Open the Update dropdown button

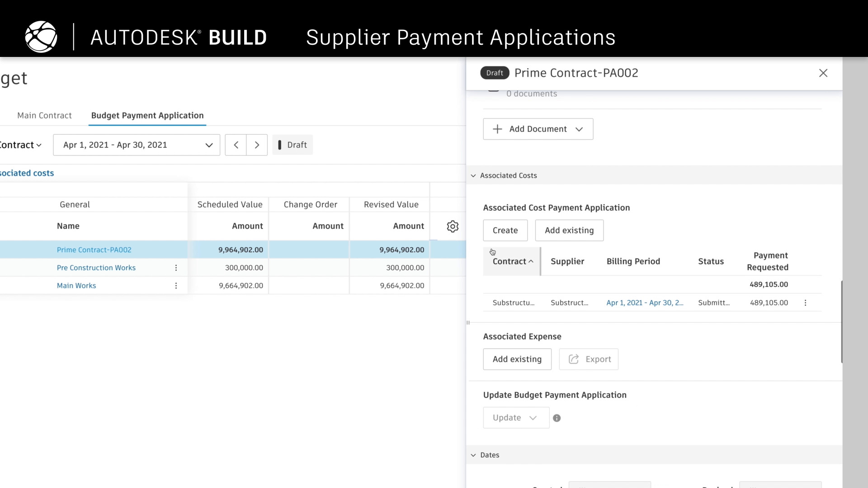point(516,418)
